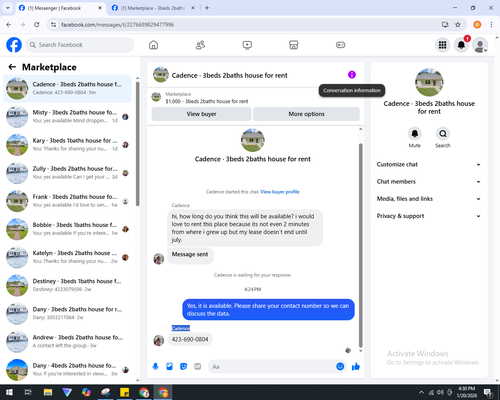Viewport: 500px width, 400px height.
Task: Open the Destiney conversation in list
Action: 68,285
